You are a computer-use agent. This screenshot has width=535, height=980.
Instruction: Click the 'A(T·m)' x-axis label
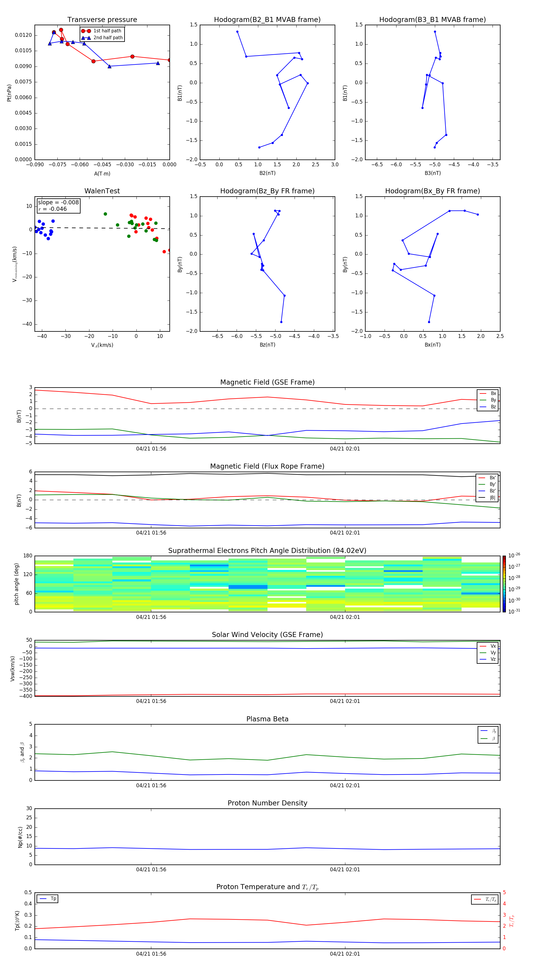(x=102, y=173)
